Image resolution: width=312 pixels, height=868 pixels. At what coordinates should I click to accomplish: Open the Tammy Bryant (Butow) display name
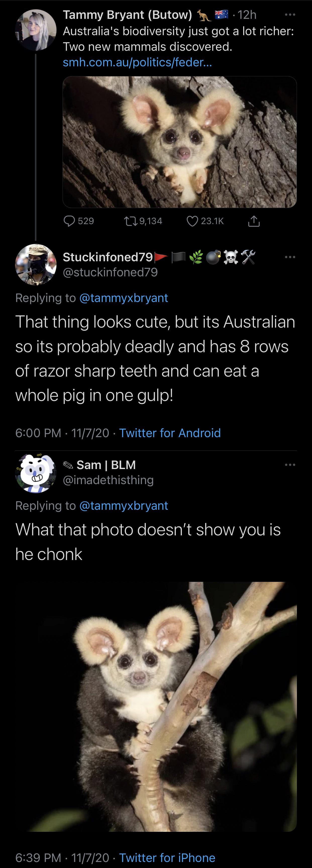coord(127,15)
